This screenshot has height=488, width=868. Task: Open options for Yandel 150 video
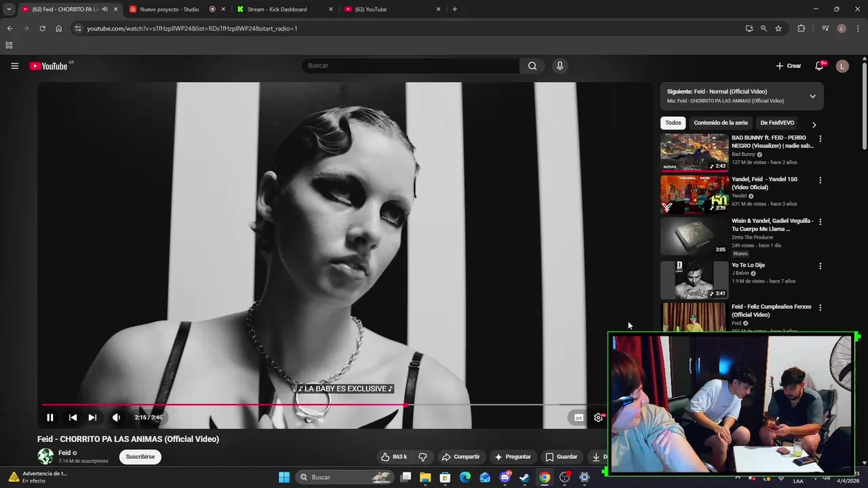[820, 180]
